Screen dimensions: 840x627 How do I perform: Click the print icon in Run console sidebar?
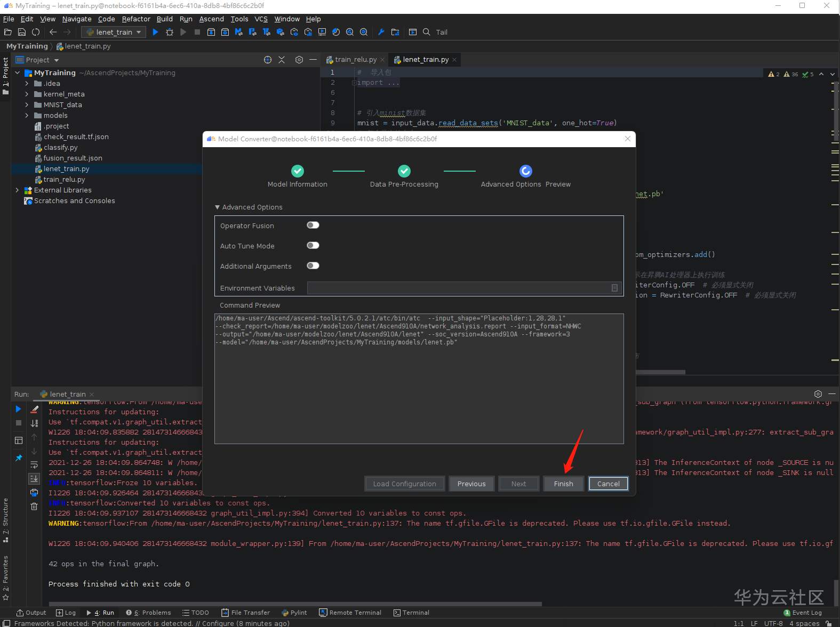[x=34, y=492]
